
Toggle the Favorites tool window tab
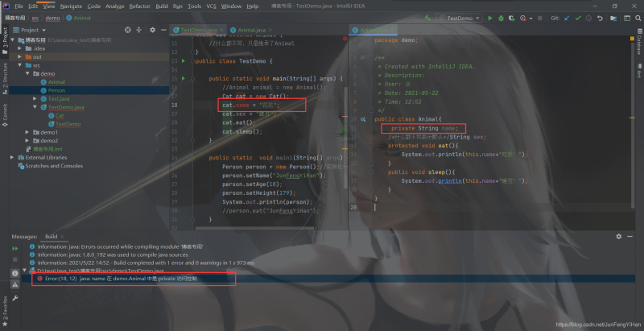click(x=5, y=313)
